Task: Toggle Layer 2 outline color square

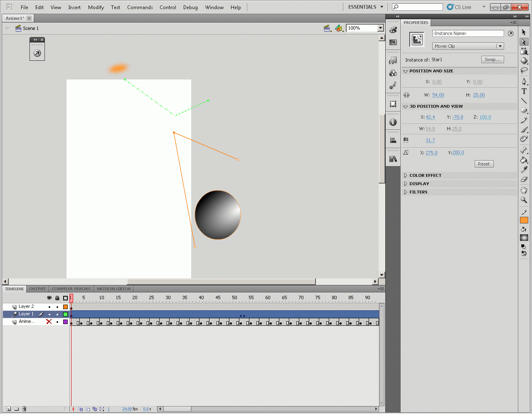Action: 65,307
